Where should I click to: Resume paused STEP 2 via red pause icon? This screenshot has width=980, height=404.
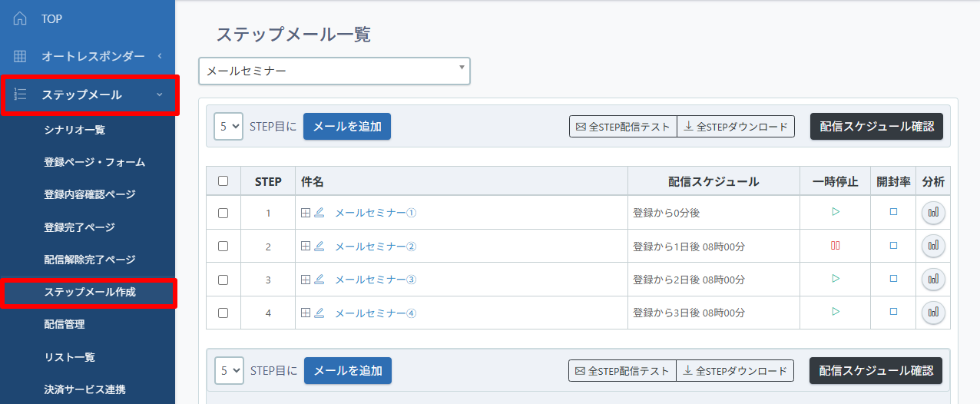point(836,247)
